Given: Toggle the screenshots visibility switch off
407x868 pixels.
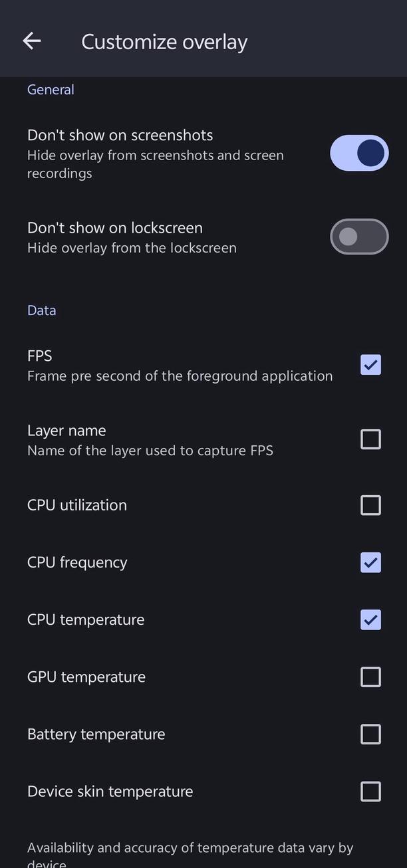Looking at the screenshot, I should click(x=359, y=153).
